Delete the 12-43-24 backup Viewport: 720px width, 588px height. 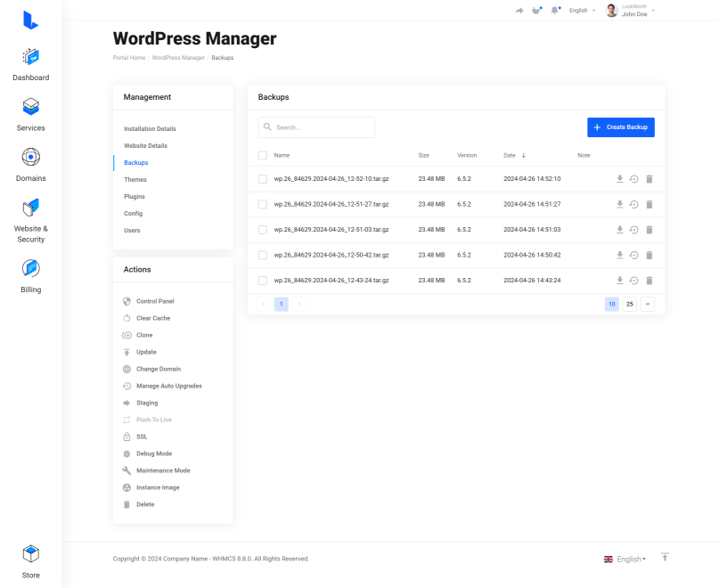click(650, 281)
